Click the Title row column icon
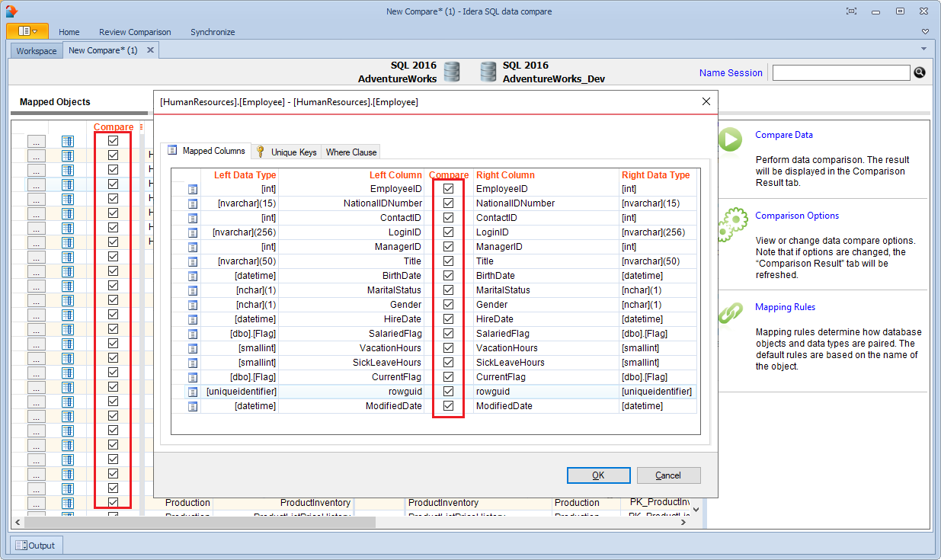The height and width of the screenshot is (560, 941). (x=193, y=261)
